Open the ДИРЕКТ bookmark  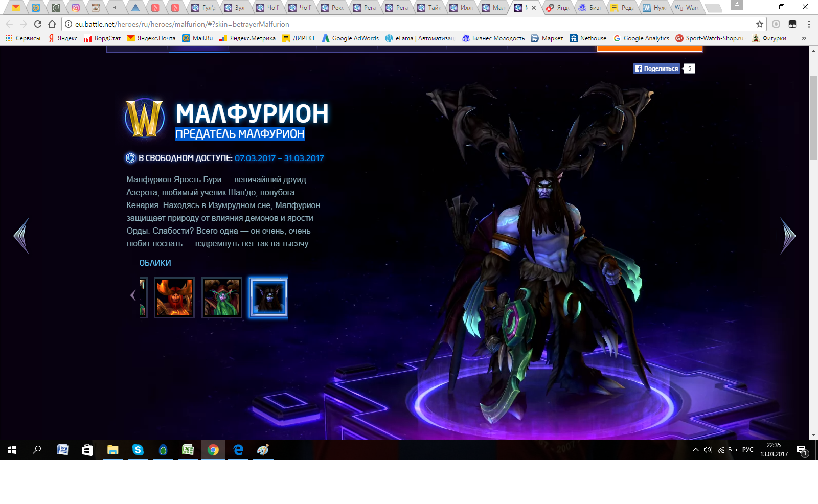click(x=299, y=38)
